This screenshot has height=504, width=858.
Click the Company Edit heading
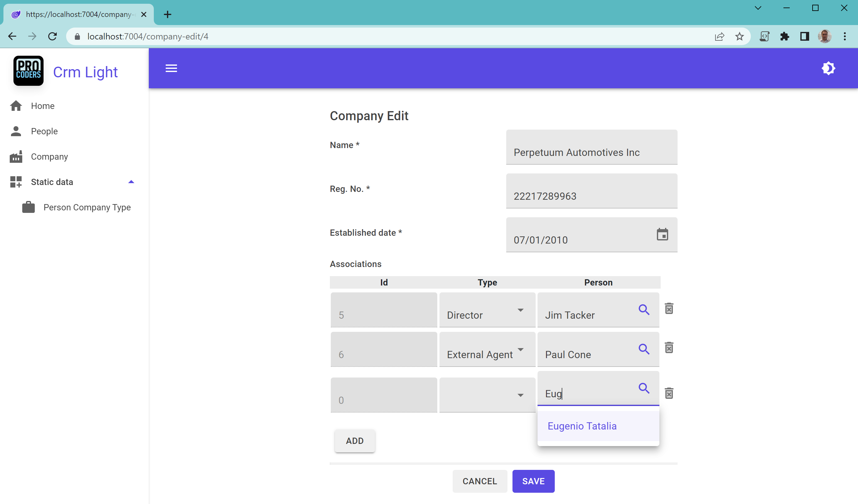click(x=369, y=116)
